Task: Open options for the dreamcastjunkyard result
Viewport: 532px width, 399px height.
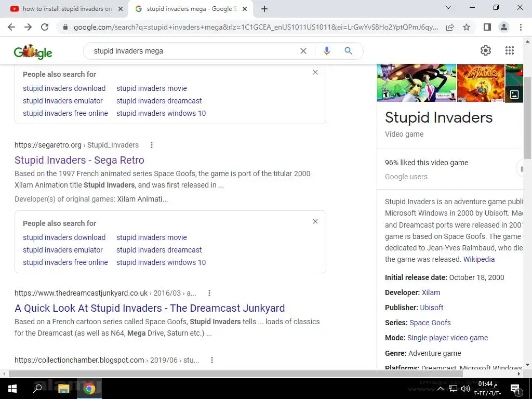Action: 209,293
